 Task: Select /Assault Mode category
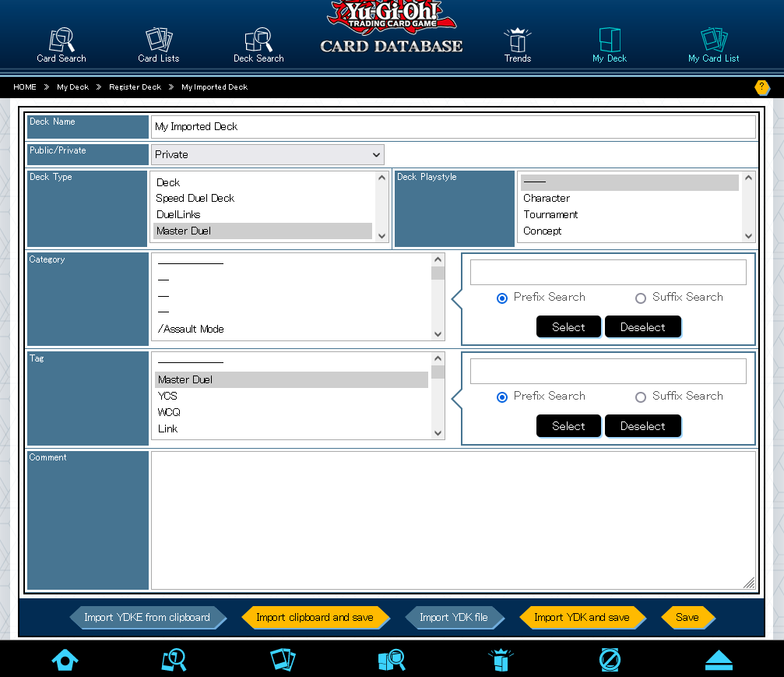coord(291,329)
